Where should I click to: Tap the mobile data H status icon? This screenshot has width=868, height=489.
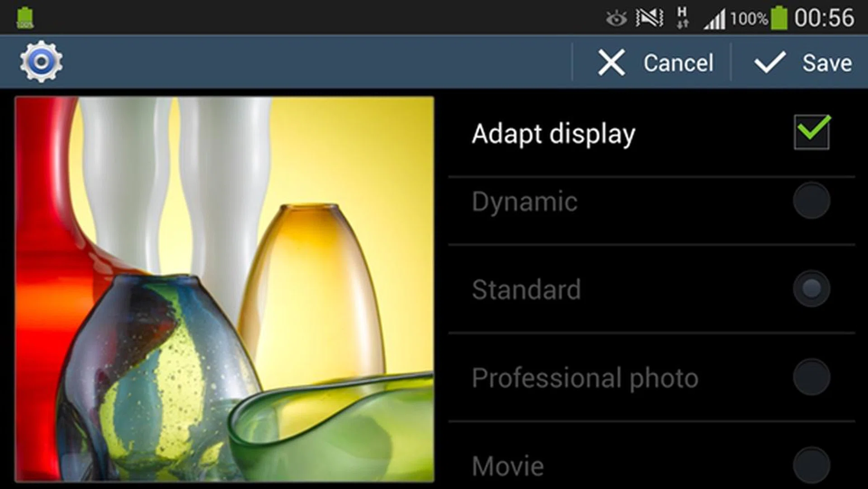[x=682, y=18]
